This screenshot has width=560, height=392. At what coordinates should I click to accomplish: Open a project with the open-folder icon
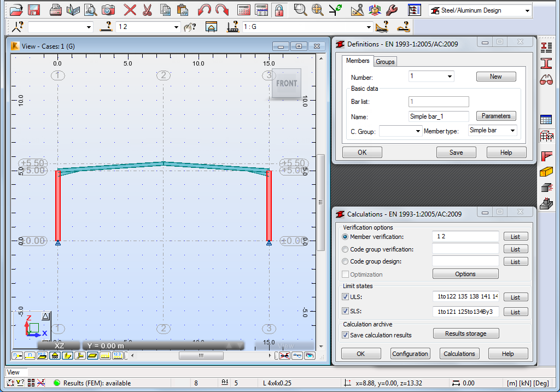tap(16, 10)
